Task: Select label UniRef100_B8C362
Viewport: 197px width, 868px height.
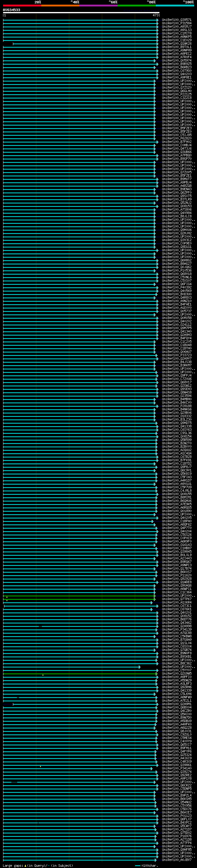Action: click(176, 664)
